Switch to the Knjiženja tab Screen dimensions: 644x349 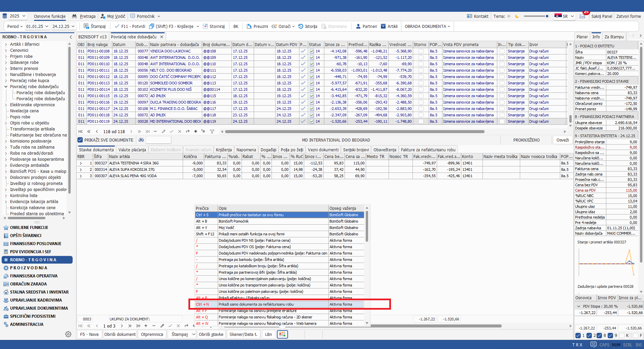223,150
